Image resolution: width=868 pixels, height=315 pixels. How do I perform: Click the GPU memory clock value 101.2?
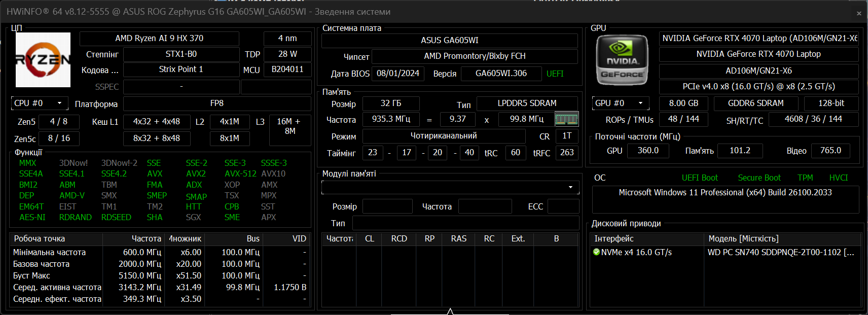pos(740,151)
